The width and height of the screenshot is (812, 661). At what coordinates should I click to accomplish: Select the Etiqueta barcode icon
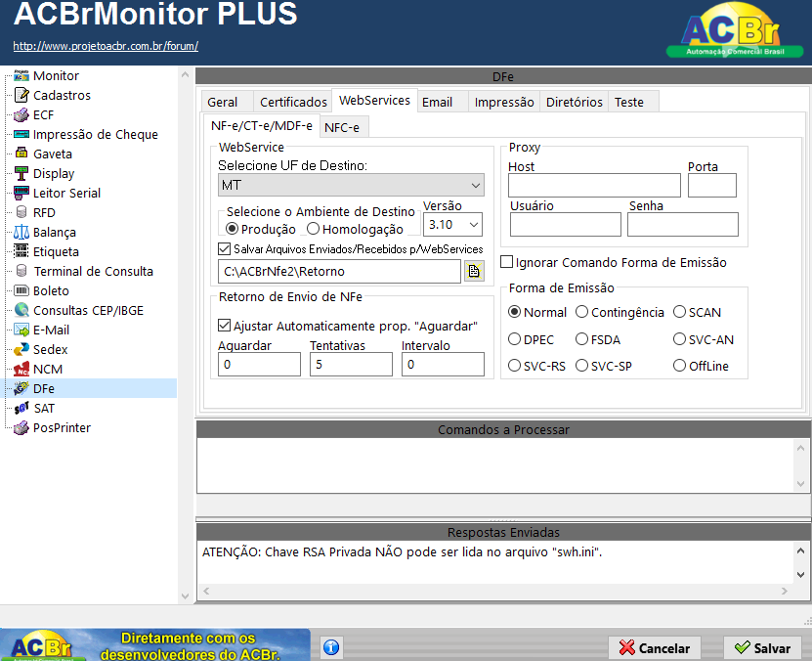pos(21,251)
